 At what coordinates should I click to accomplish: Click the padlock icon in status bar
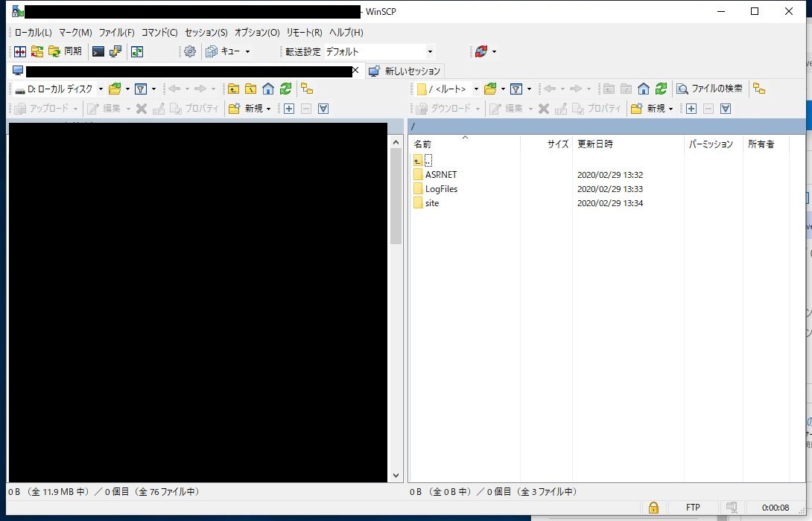coord(653,508)
